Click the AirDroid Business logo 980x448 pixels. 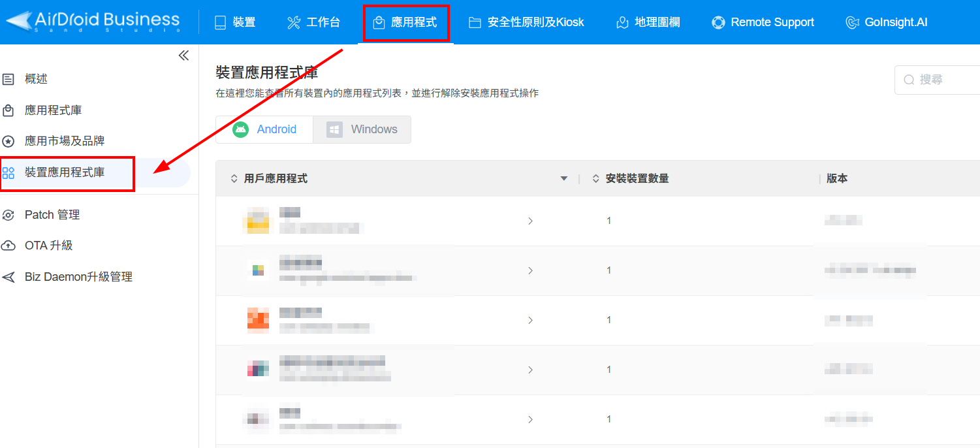93,21
